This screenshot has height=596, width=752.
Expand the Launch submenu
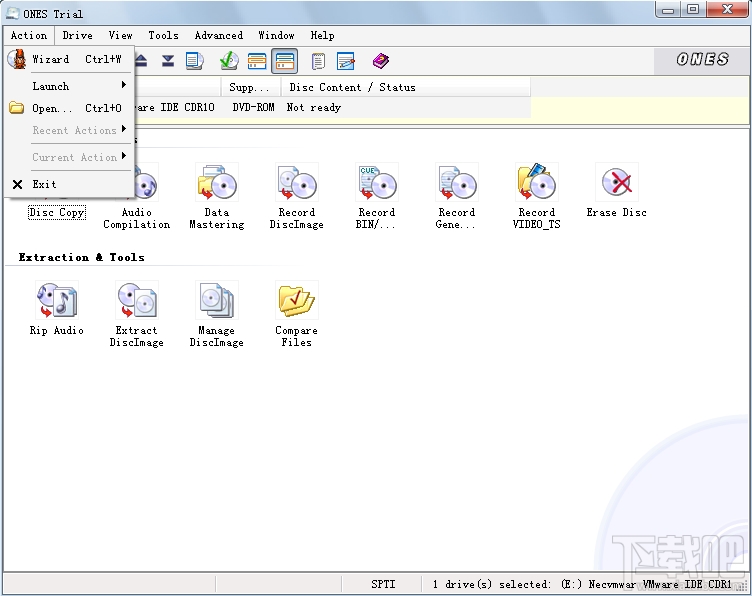[x=69, y=86]
